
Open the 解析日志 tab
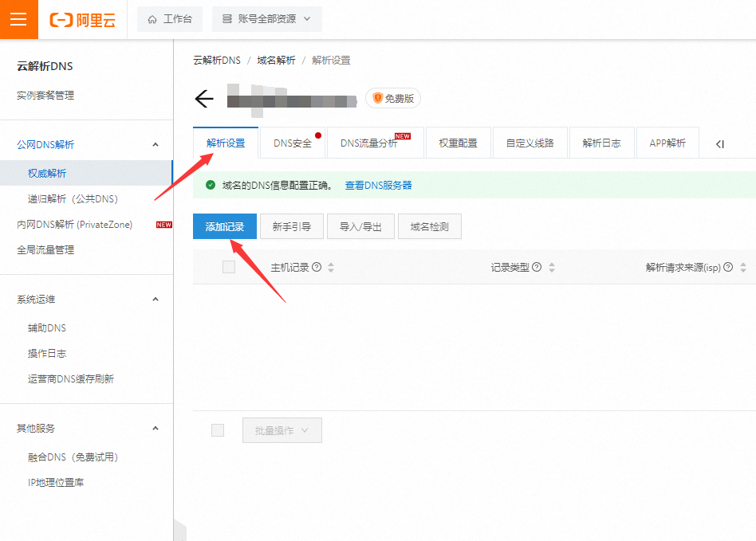point(602,143)
